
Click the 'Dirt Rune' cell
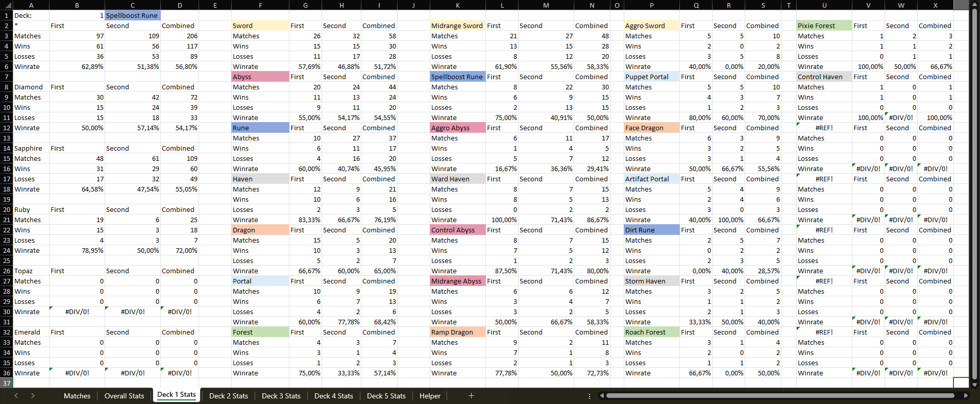coord(652,230)
